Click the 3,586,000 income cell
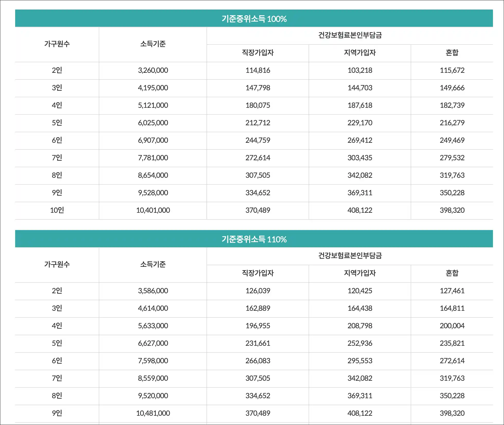The image size is (504, 425). pos(153,291)
